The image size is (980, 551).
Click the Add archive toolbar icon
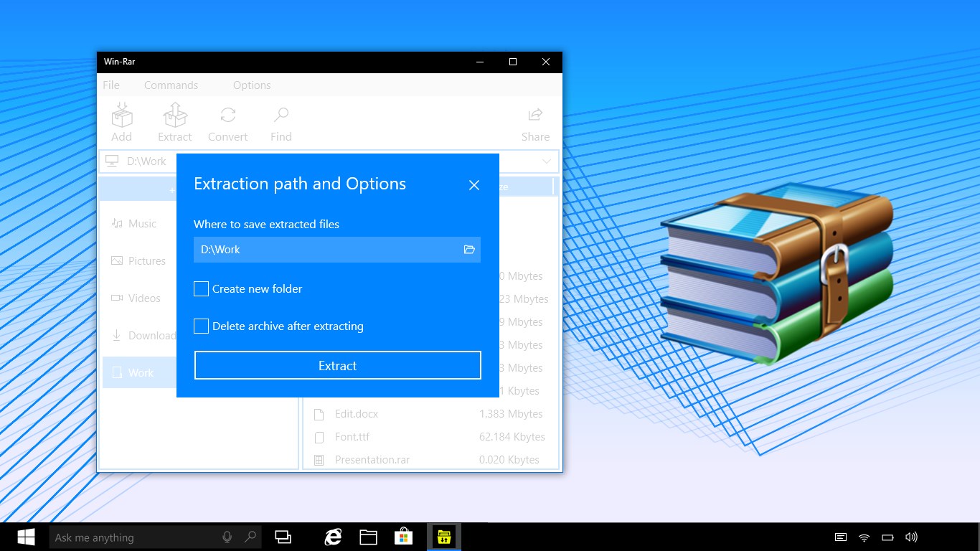tap(122, 115)
